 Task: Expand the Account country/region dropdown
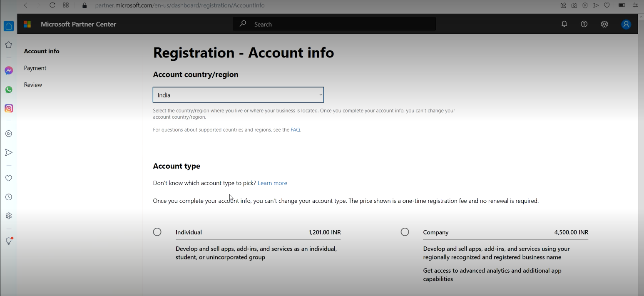pyautogui.click(x=238, y=95)
